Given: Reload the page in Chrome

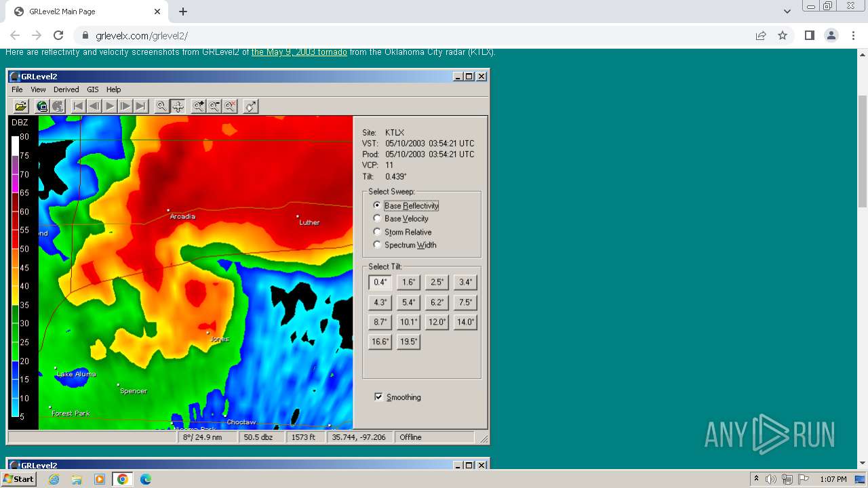Looking at the screenshot, I should pos(58,35).
